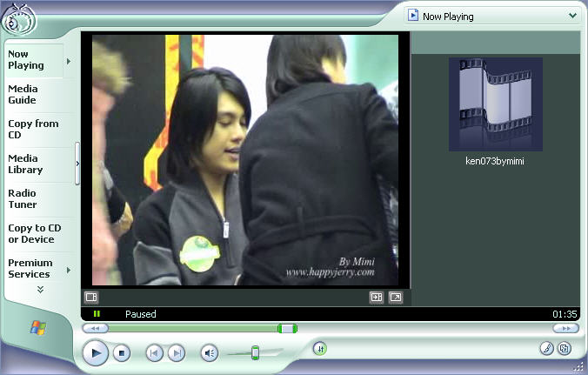Viewport: 588px width, 375px height.
Task: Click the fast forward button on seek bar
Action: [x=566, y=329]
